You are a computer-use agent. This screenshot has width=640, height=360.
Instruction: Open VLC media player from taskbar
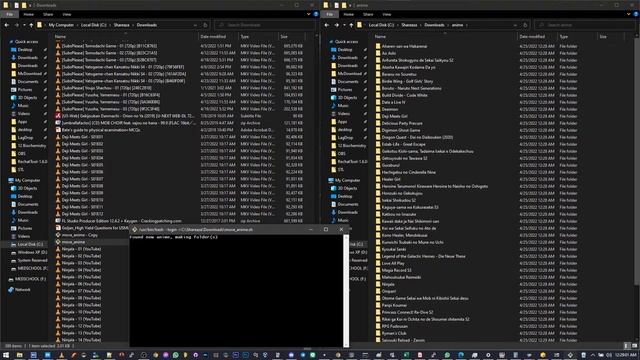click(61, 355)
